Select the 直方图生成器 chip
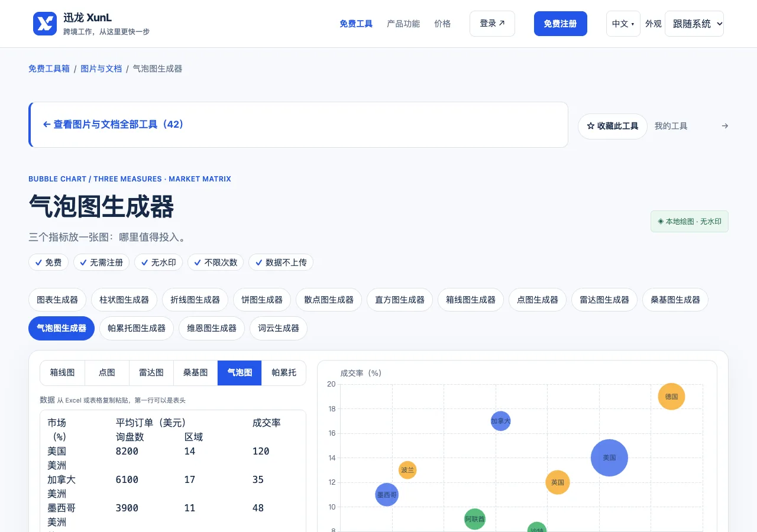 pyautogui.click(x=400, y=300)
